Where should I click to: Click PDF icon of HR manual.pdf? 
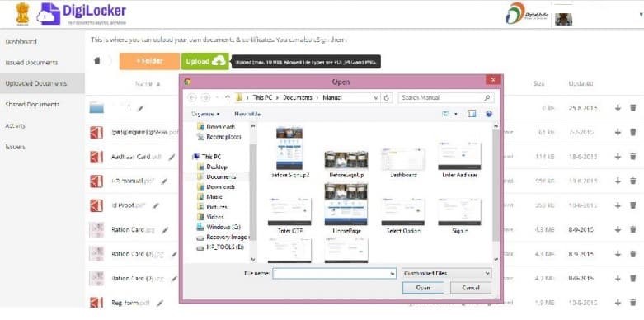[x=96, y=181]
